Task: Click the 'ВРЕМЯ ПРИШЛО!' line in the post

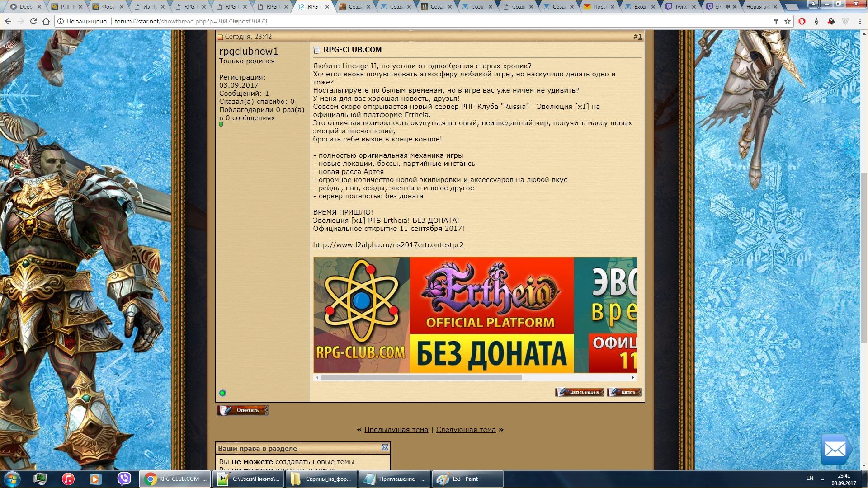Action: pos(343,212)
